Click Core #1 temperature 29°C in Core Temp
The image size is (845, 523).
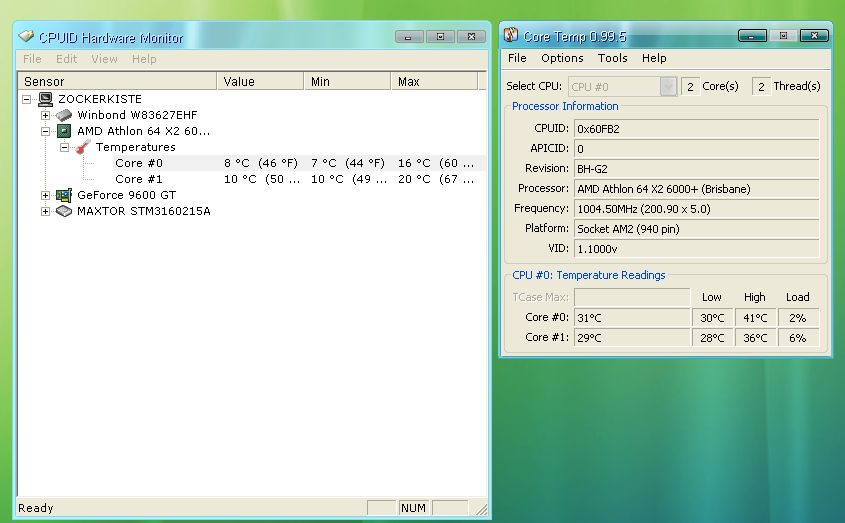point(632,338)
